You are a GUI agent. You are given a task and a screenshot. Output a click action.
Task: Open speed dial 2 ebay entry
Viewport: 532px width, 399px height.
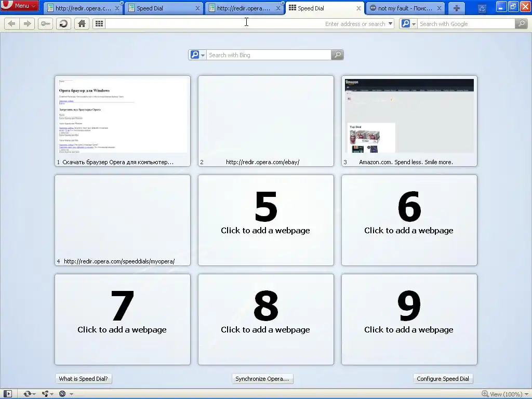coord(266,121)
